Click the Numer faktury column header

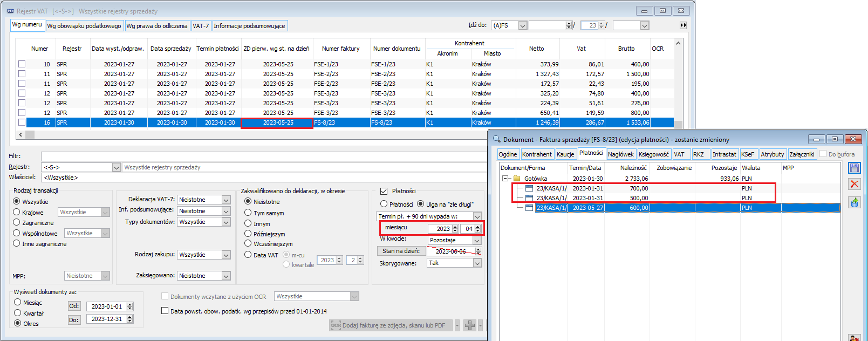[340, 49]
